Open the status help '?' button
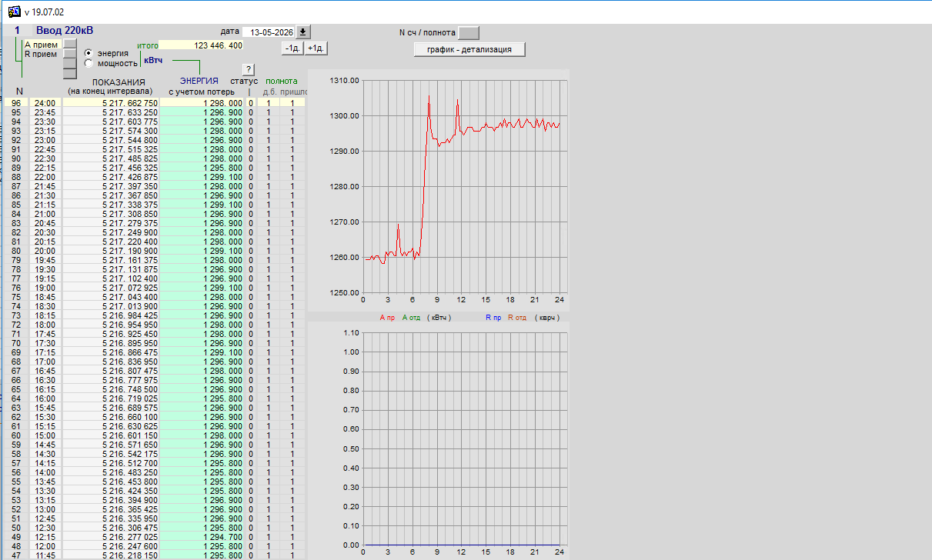The height and width of the screenshot is (560, 932). point(249,69)
